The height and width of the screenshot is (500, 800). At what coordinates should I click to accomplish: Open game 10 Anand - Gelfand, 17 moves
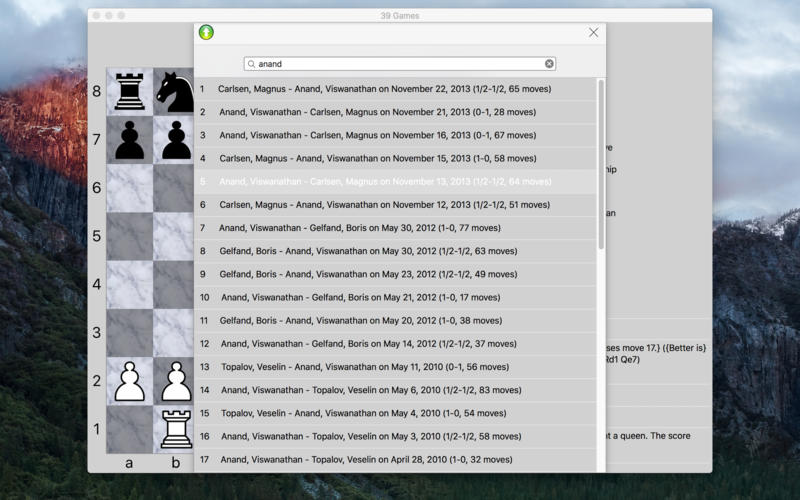[x=395, y=297]
